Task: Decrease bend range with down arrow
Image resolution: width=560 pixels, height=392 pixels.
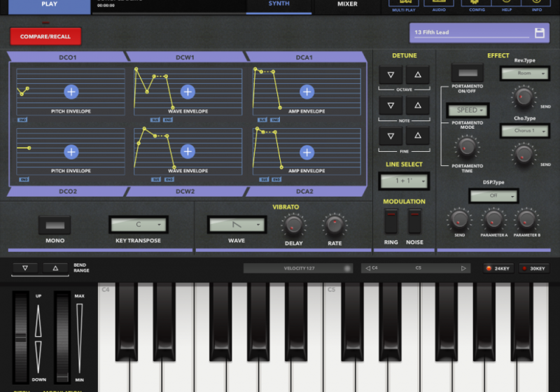Action: point(25,268)
